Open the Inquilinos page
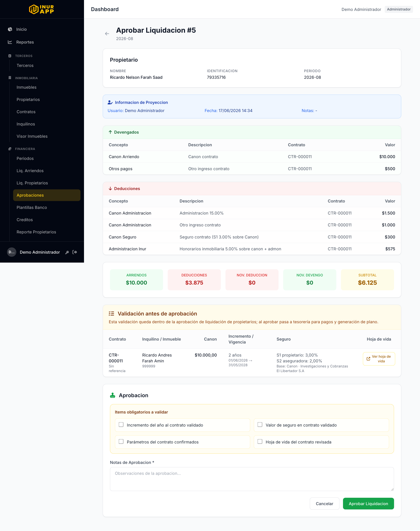The height and width of the screenshot is (531, 420). pos(47,124)
